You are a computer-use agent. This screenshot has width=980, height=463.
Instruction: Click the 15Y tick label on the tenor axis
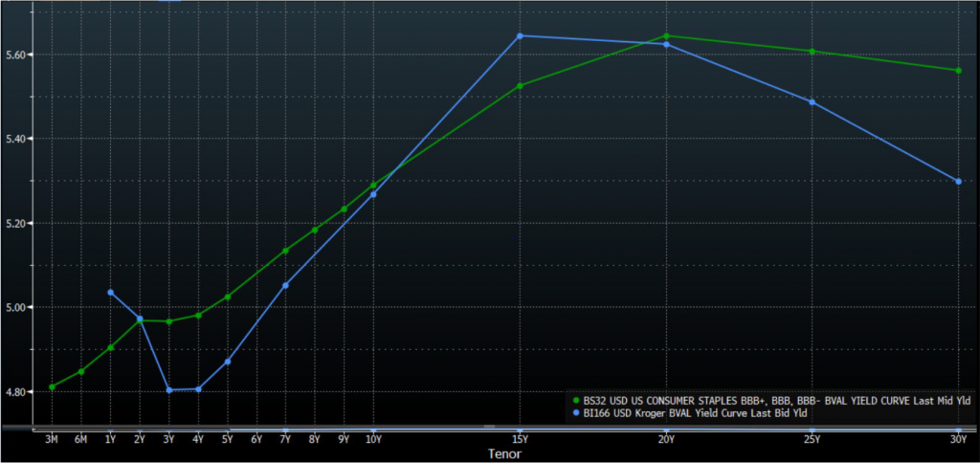click(520, 439)
